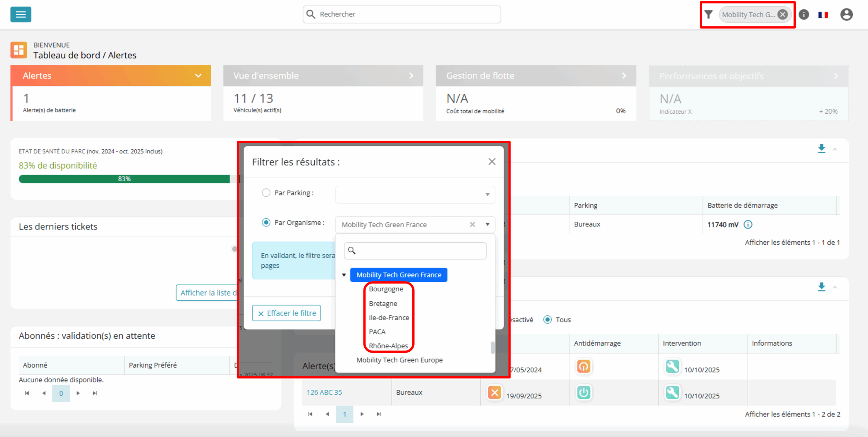This screenshot has height=437, width=868.
Task: Select Bourgogne in the organisme list
Action: click(386, 289)
